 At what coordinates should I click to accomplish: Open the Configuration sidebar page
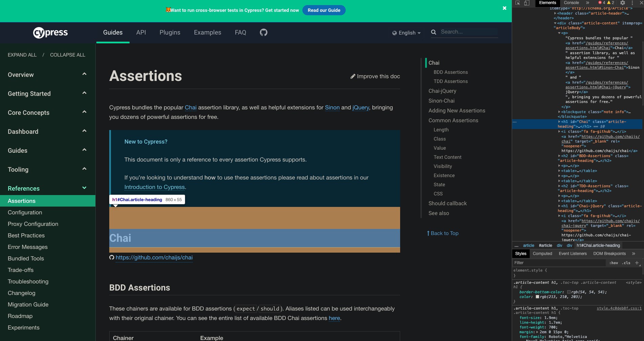25,212
